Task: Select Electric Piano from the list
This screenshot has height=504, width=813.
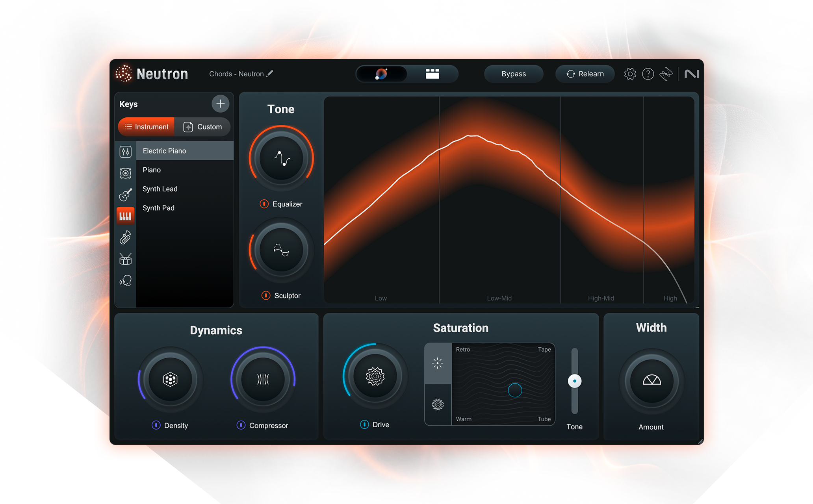Action: click(185, 151)
